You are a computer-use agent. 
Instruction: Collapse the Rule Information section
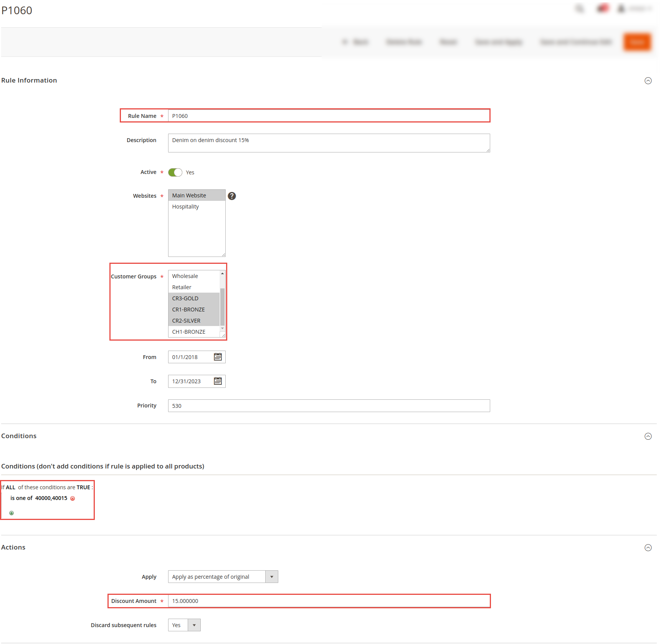pos(648,81)
